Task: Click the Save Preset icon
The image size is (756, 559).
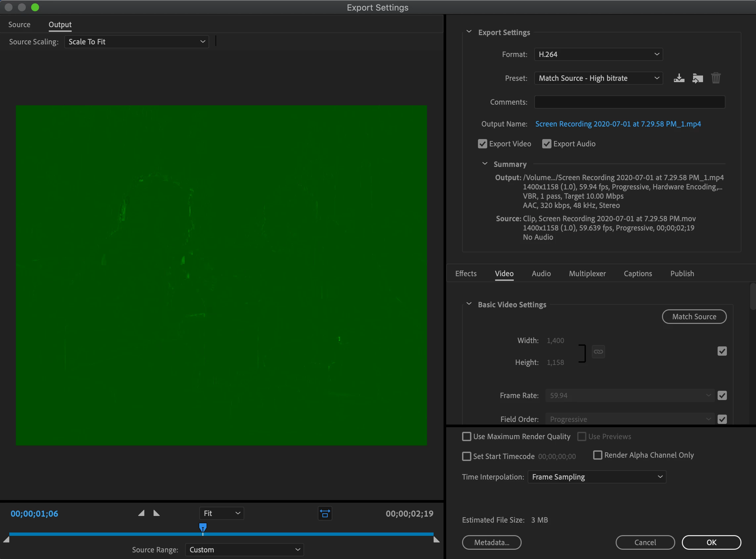Action: click(679, 78)
